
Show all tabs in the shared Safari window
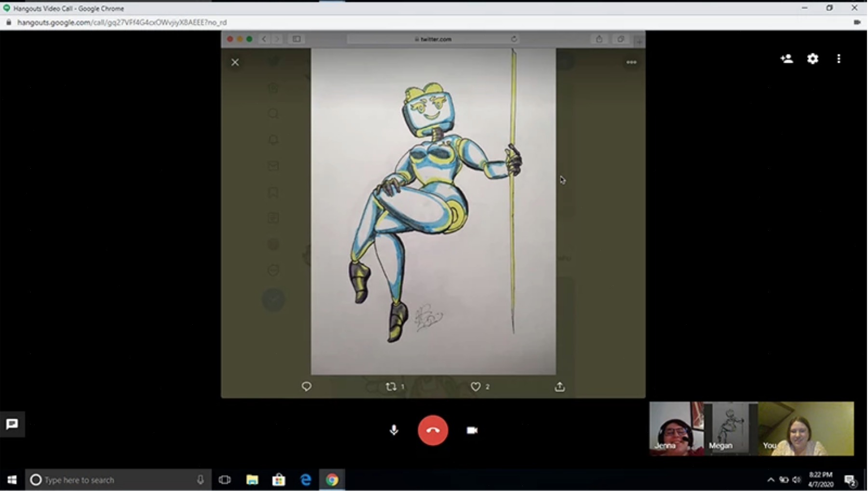621,39
